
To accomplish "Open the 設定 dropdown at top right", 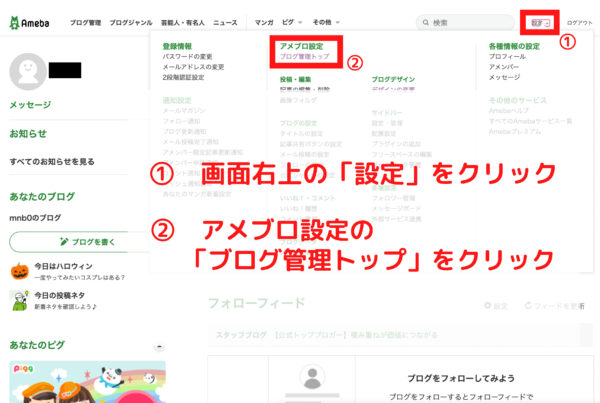I will [540, 23].
